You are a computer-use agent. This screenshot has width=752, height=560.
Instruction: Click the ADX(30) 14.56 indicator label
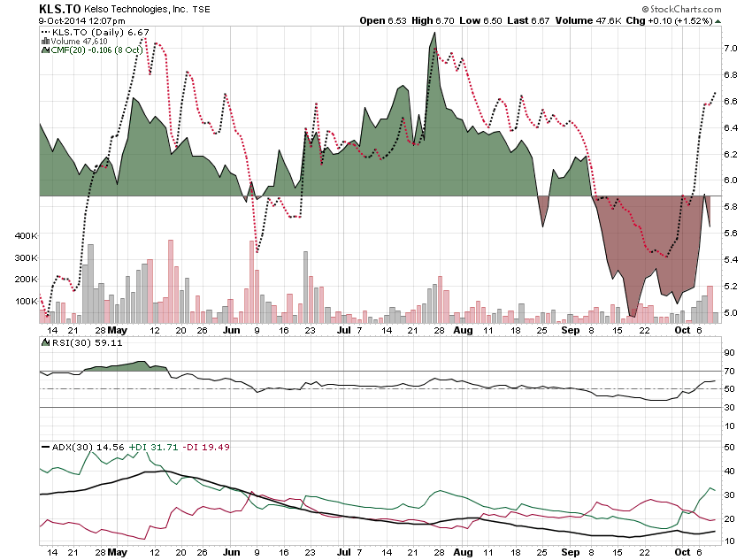[88, 447]
